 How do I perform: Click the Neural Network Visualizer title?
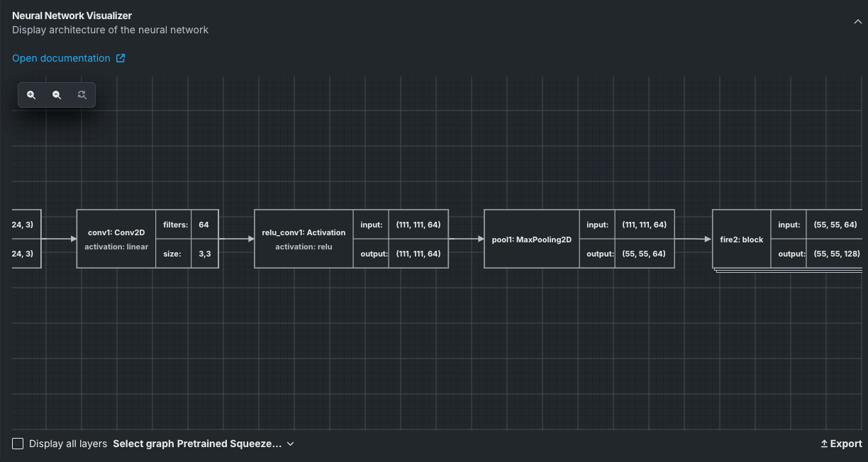(x=72, y=16)
